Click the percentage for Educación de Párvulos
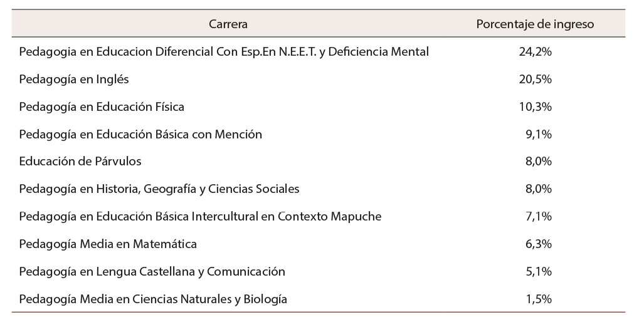The image size is (644, 317). pos(539,162)
